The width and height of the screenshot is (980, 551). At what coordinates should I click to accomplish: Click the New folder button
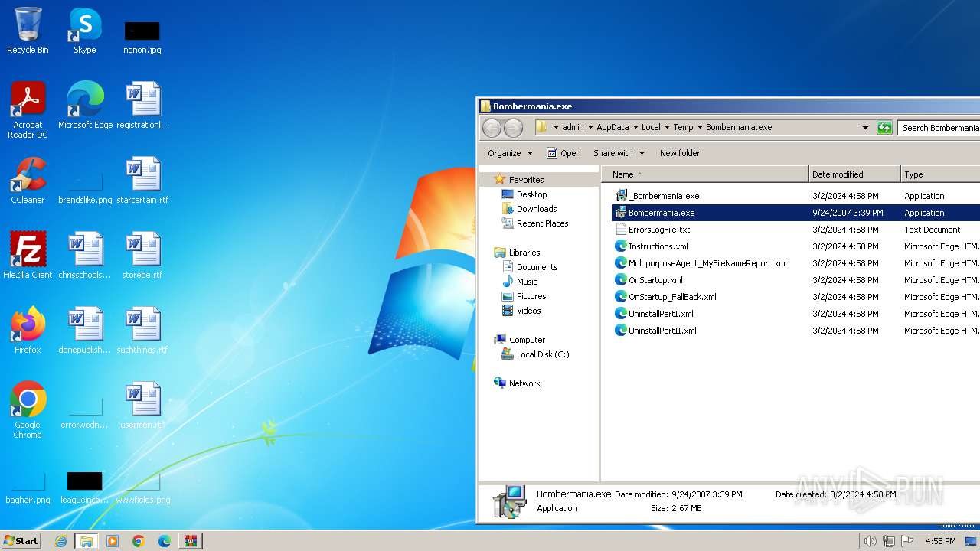[x=680, y=153]
